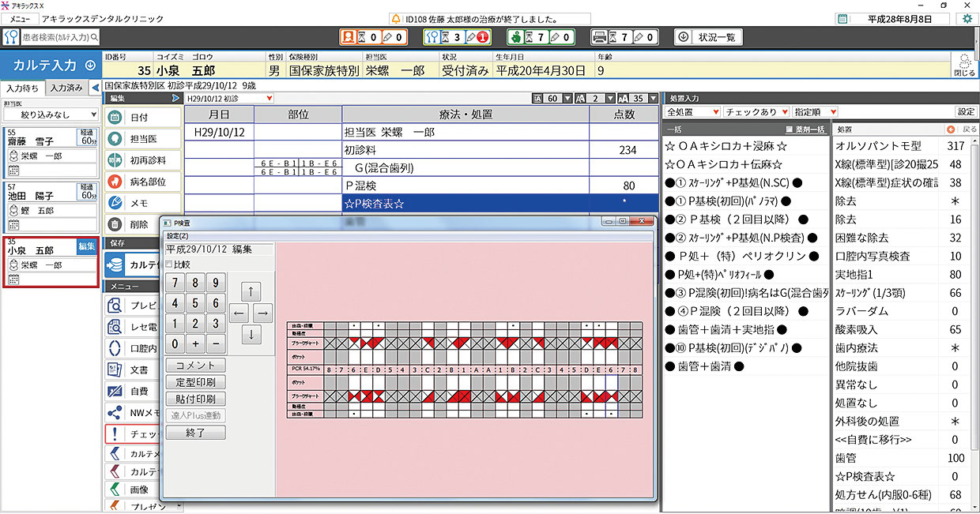Expand the 全処置 treatment dropdown
The height and width of the screenshot is (514, 980).
tap(692, 112)
